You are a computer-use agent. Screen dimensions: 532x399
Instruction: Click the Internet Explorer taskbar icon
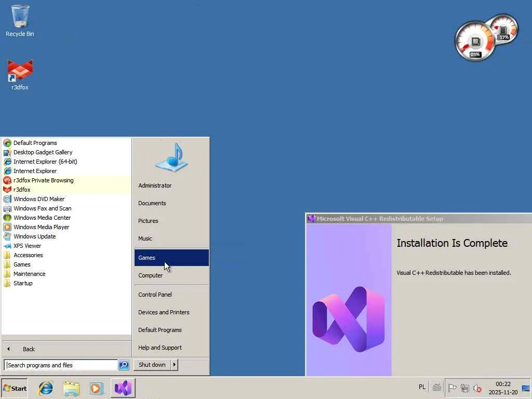click(x=46, y=388)
